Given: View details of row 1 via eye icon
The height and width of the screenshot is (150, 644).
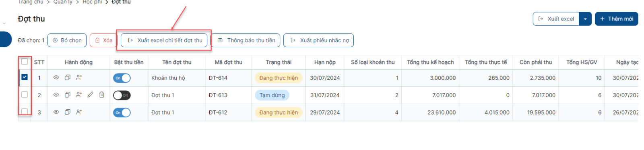Looking at the screenshot, I should click(x=56, y=77).
